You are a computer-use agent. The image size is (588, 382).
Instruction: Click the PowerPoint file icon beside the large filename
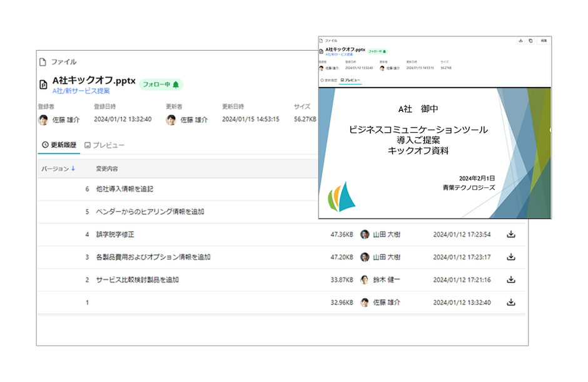(x=43, y=85)
